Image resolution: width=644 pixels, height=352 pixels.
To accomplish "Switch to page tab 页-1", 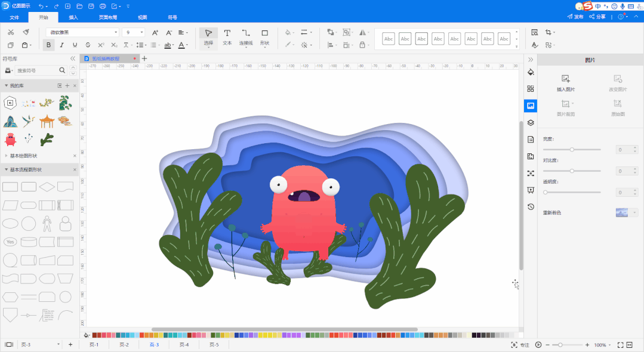I will (94, 345).
